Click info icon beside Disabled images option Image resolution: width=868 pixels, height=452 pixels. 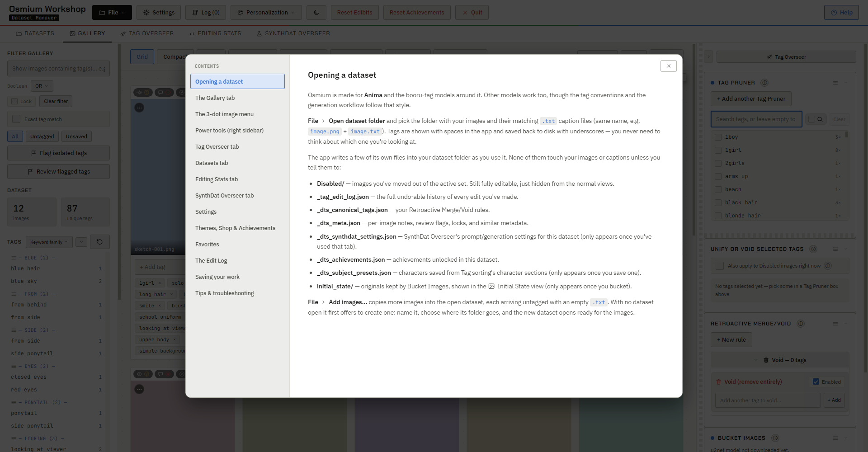[x=828, y=266]
